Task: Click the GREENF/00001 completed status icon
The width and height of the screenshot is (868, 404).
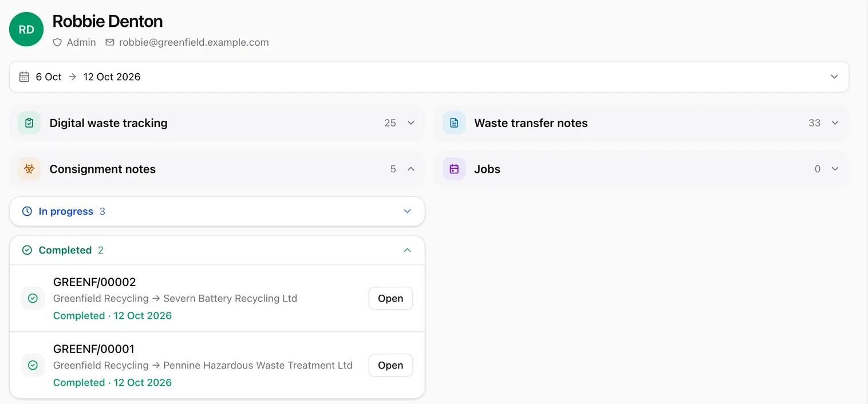Action: coord(33,365)
